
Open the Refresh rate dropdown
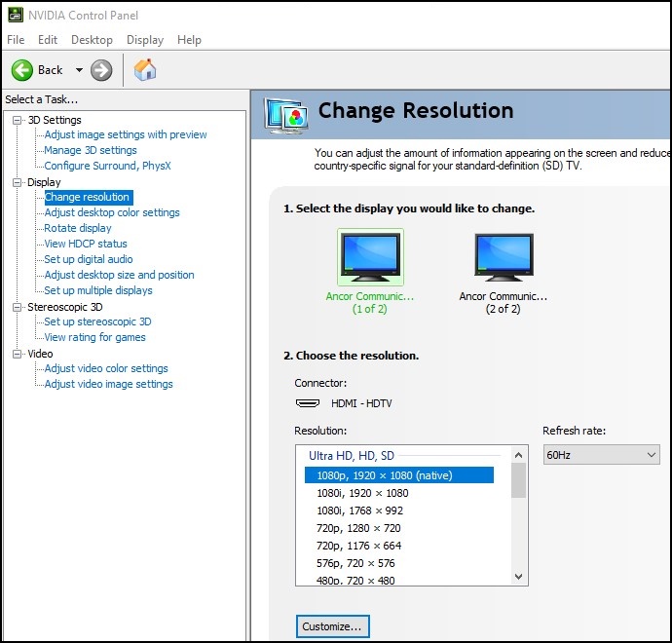click(x=601, y=455)
